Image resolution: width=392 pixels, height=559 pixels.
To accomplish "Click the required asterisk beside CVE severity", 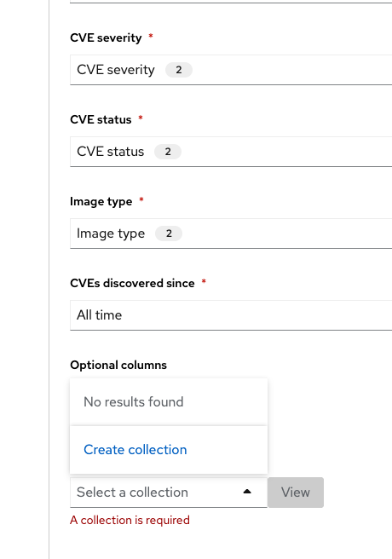I will point(151,36).
